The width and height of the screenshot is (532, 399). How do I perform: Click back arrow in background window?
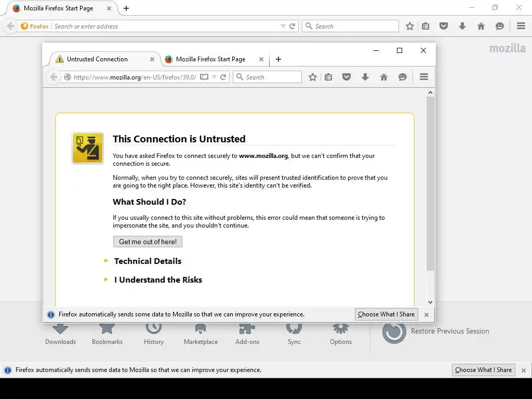10,26
